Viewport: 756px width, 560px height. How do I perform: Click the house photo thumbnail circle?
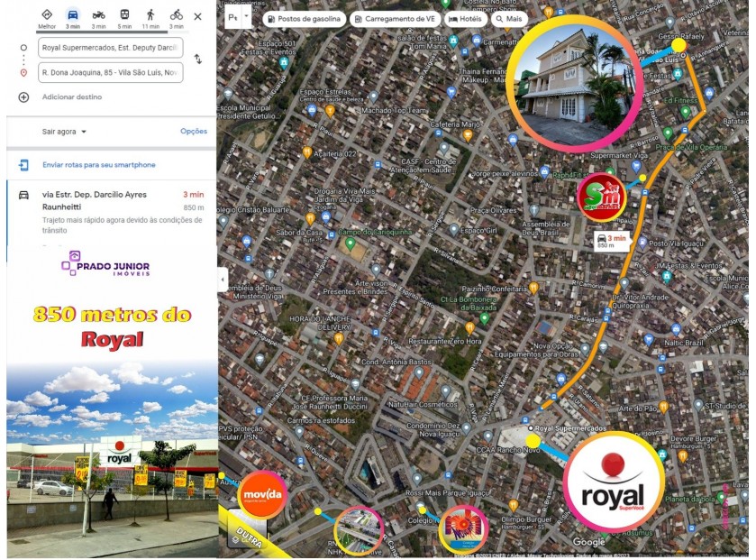point(576,83)
